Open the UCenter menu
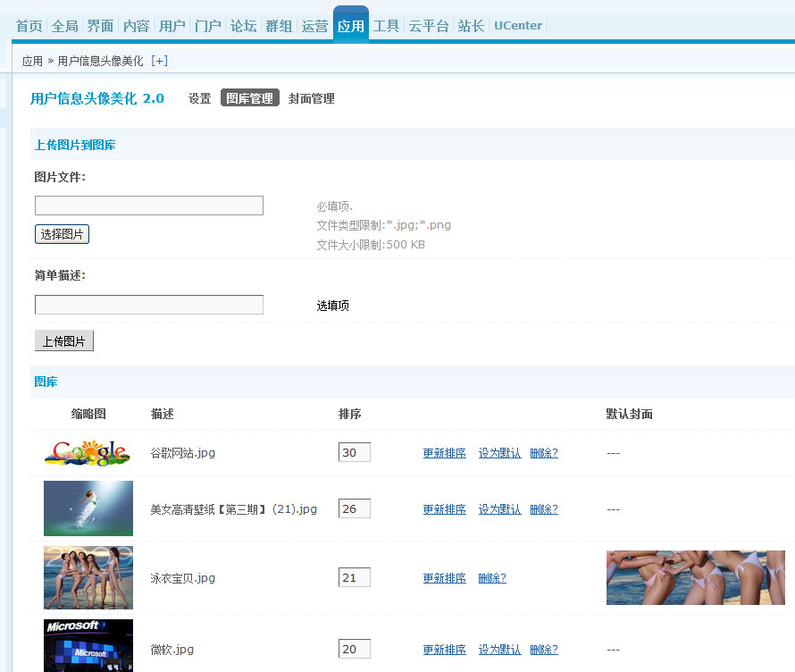This screenshot has height=672, width=795. click(517, 26)
